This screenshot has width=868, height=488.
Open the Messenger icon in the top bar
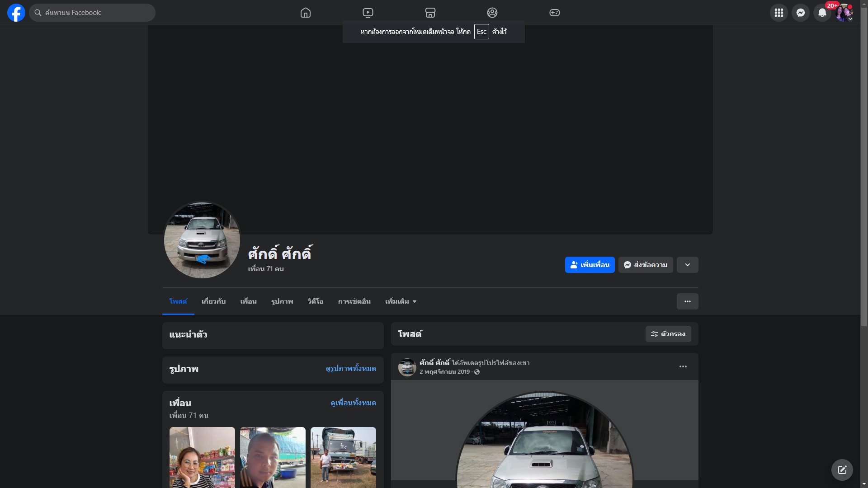coord(801,13)
